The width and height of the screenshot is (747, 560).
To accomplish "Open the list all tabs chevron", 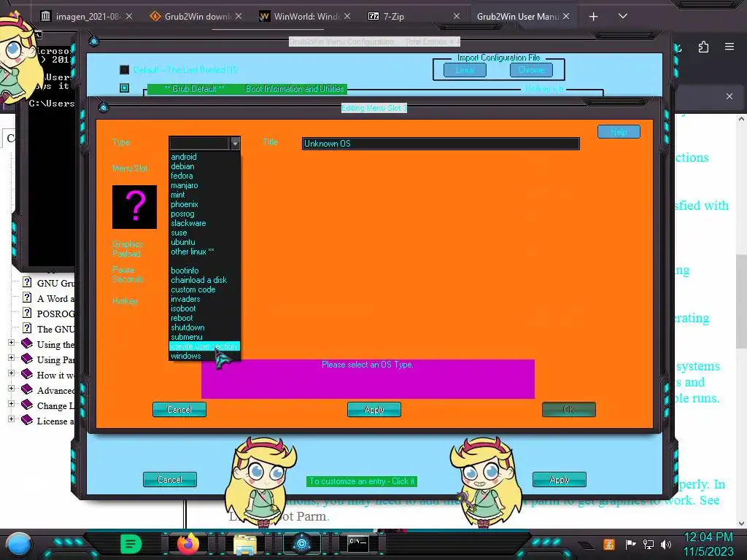I will 623,16.
